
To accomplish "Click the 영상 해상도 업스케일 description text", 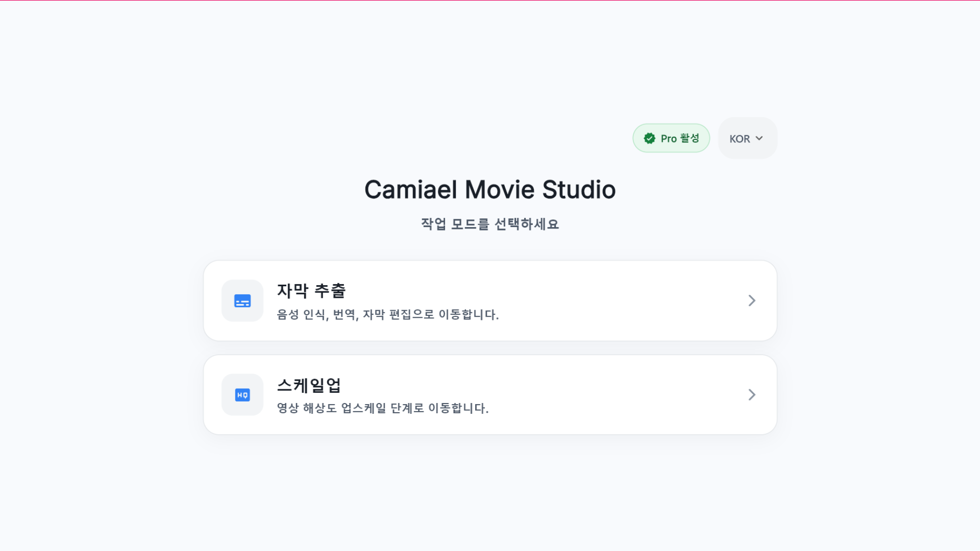I will click(383, 408).
